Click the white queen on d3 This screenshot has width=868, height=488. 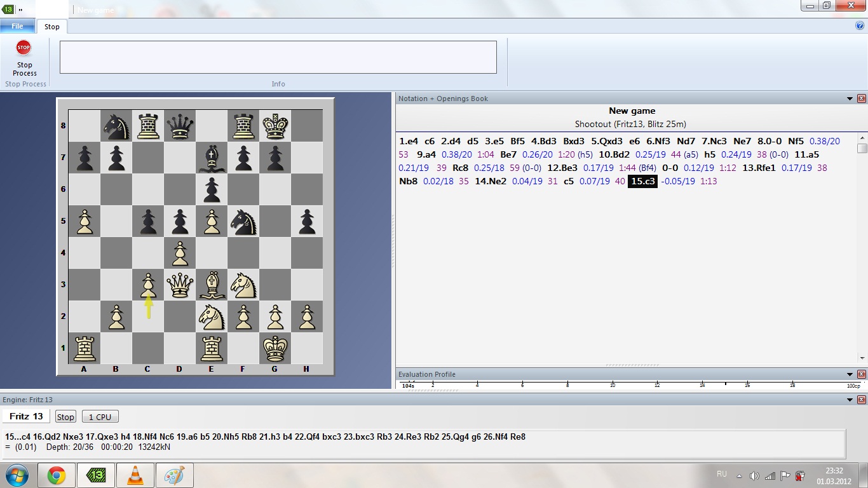[180, 285]
